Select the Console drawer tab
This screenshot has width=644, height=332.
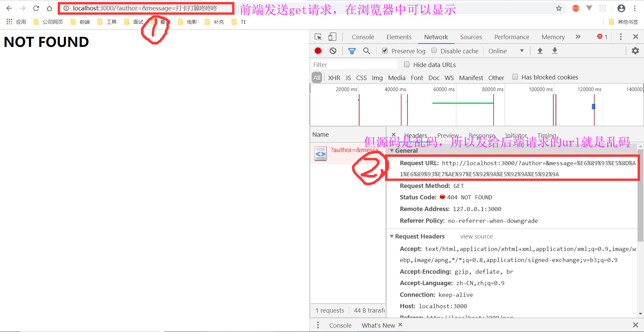(340, 325)
